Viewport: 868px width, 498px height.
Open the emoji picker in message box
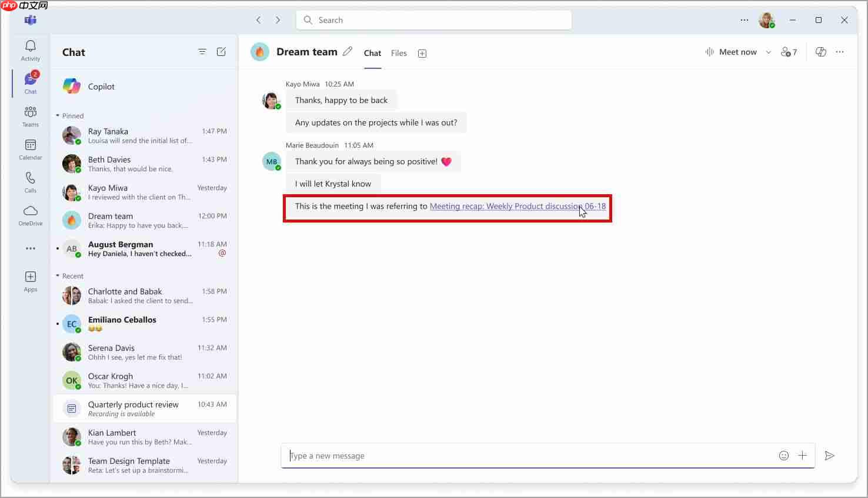coord(783,456)
